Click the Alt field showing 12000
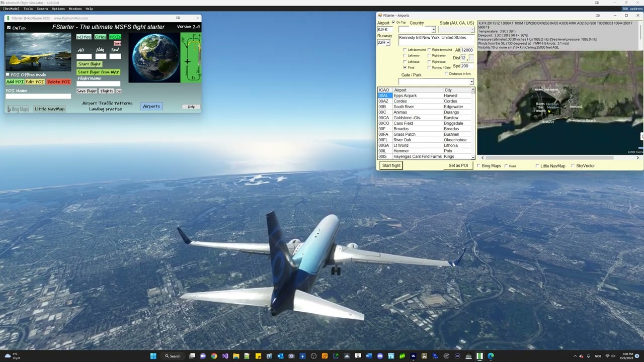 (x=467, y=50)
